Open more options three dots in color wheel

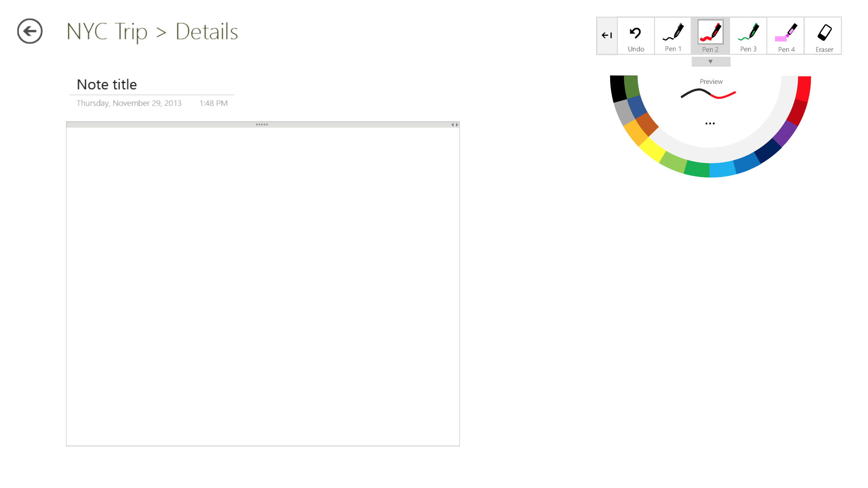click(x=710, y=124)
